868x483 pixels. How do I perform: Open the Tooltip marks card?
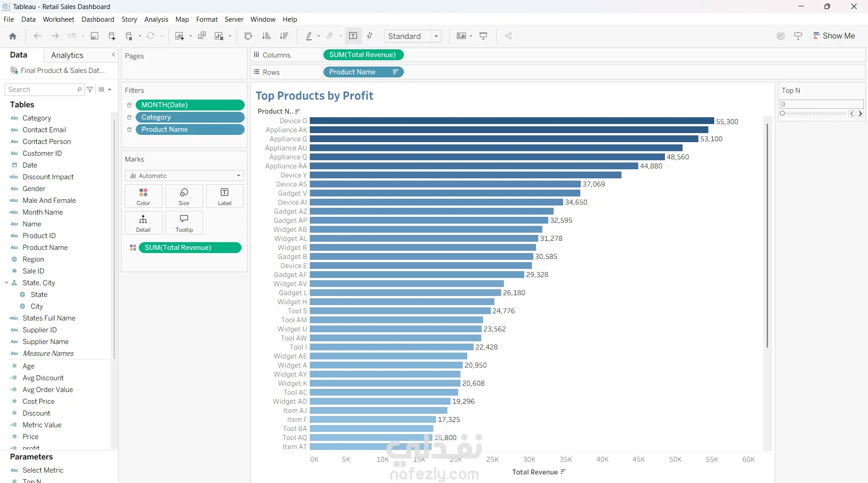pyautogui.click(x=184, y=223)
